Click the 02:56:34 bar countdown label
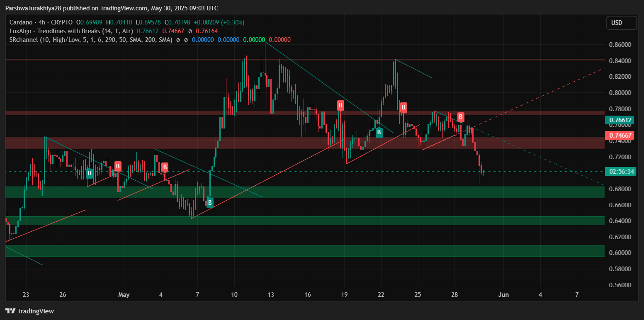This screenshot has width=644, height=320. click(x=620, y=171)
